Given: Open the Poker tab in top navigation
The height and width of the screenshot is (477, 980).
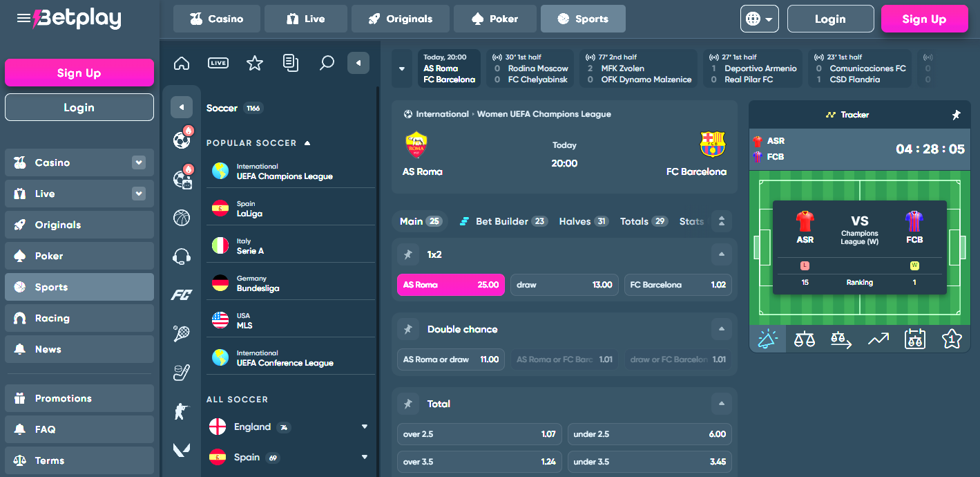Looking at the screenshot, I should point(494,19).
